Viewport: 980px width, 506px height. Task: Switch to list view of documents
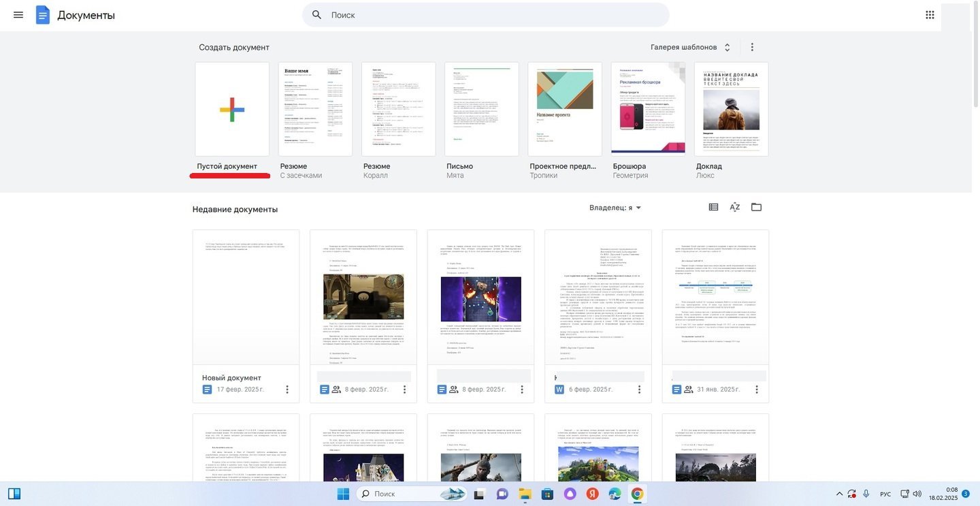coord(713,207)
